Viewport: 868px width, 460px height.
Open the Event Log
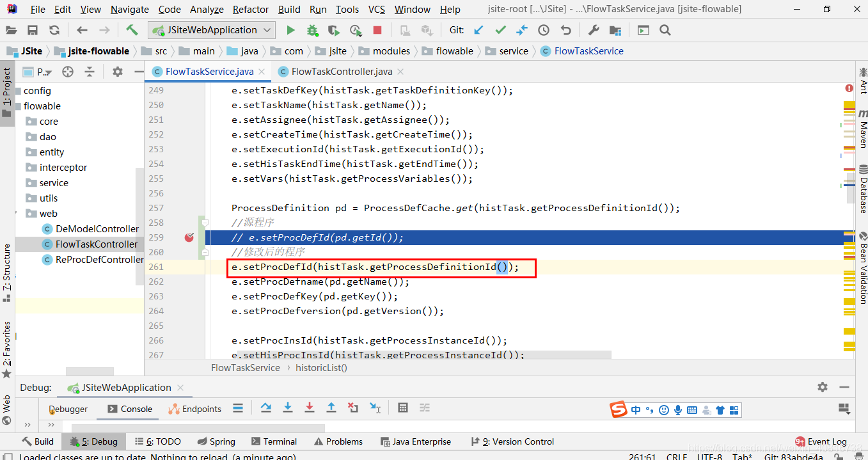point(821,441)
